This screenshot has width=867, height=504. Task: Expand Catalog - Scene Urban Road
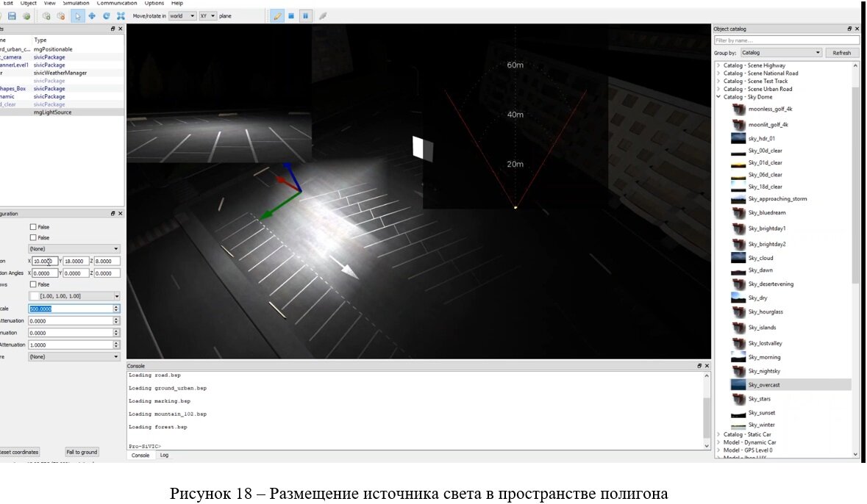(x=718, y=89)
